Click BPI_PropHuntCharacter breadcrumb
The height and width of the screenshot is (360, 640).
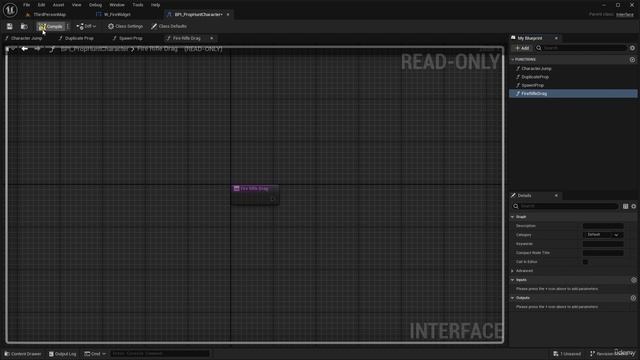(94, 49)
